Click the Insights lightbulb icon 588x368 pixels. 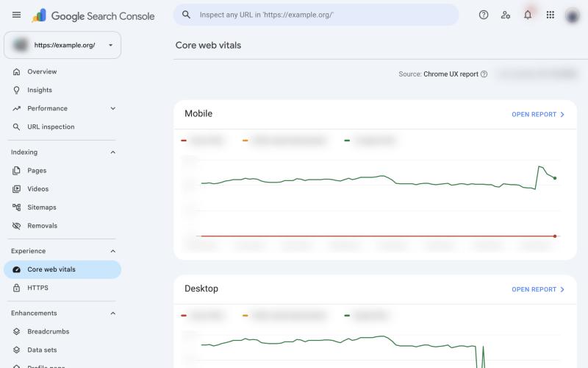[x=16, y=90]
